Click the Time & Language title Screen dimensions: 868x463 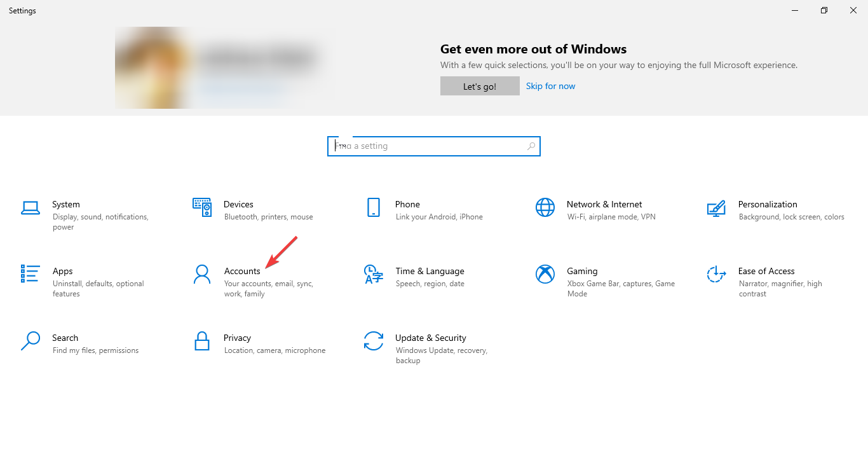(430, 271)
